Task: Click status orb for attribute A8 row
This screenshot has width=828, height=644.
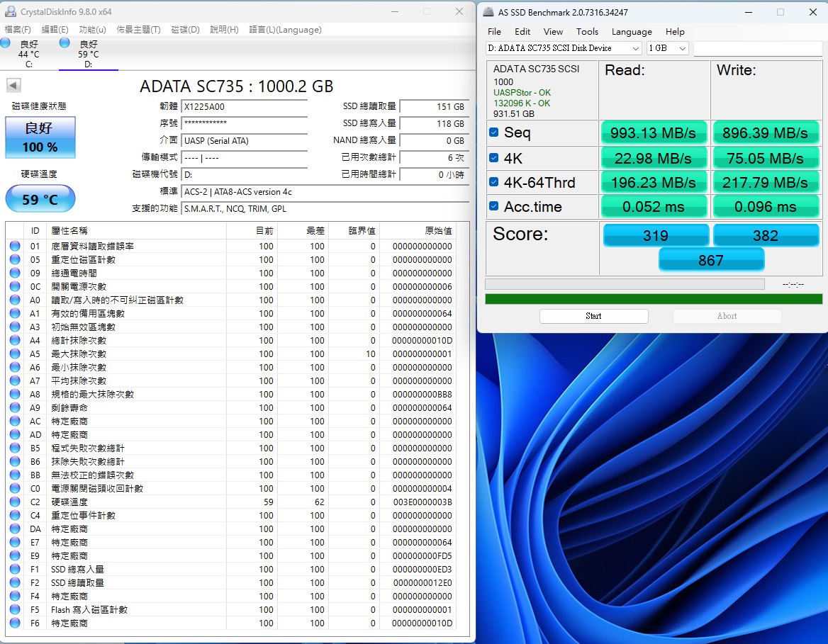Action: pyautogui.click(x=15, y=394)
